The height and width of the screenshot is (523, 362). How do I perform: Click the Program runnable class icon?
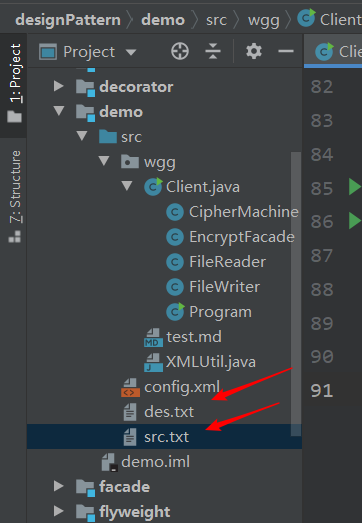[175, 312]
